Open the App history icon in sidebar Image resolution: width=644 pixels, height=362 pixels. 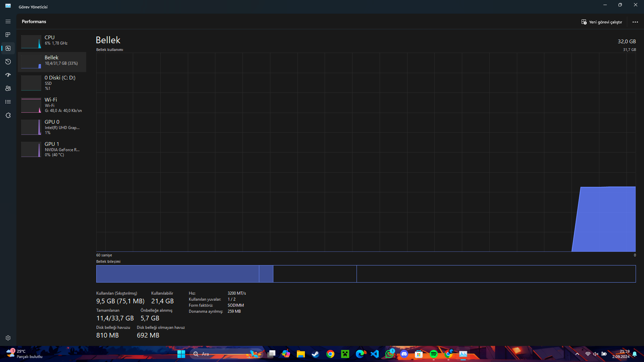[8, 62]
